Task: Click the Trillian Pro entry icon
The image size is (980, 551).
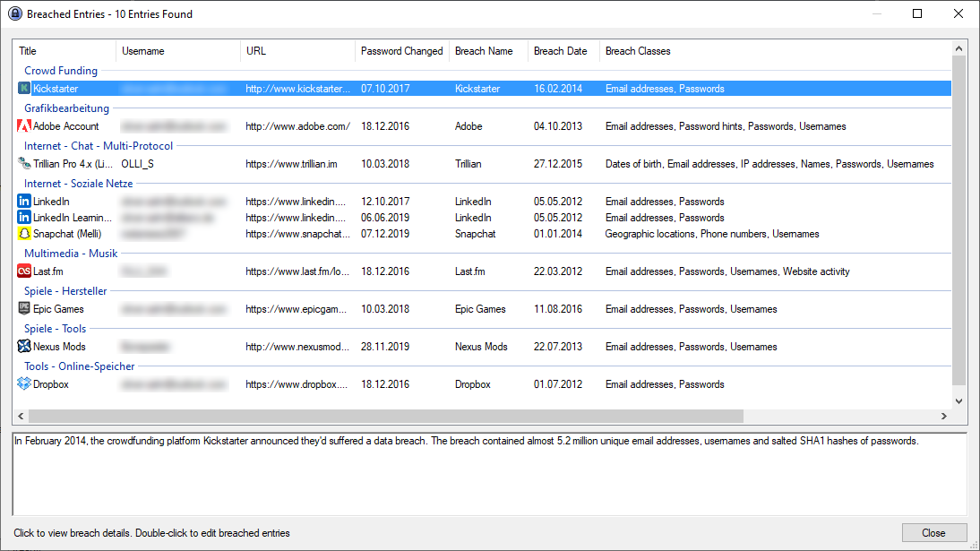Action: pos(24,163)
